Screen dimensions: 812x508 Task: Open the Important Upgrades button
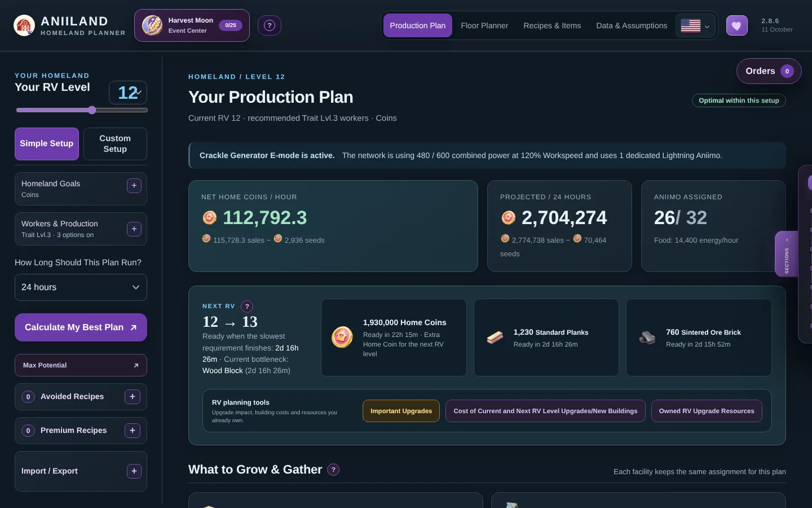(401, 411)
